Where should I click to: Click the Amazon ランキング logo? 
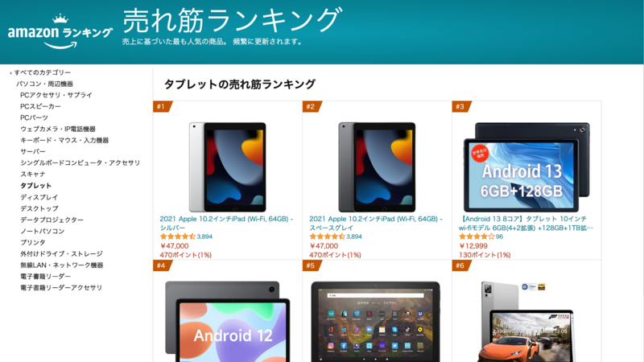coord(60,31)
